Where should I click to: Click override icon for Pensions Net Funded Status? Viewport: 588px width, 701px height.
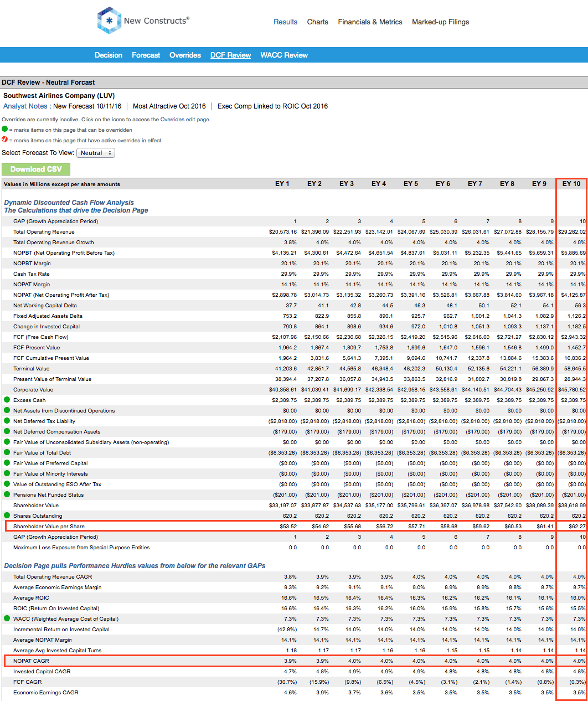pyautogui.click(x=7, y=494)
